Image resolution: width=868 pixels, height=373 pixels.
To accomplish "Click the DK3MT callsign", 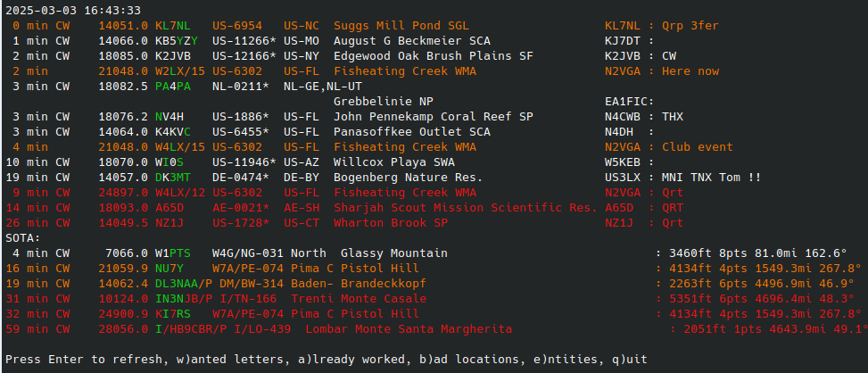I will click(173, 178).
